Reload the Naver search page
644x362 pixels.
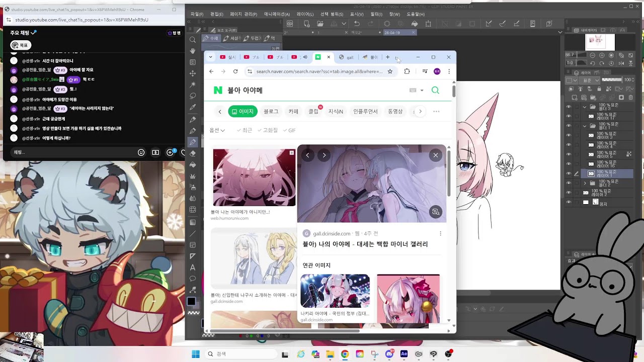click(235, 71)
